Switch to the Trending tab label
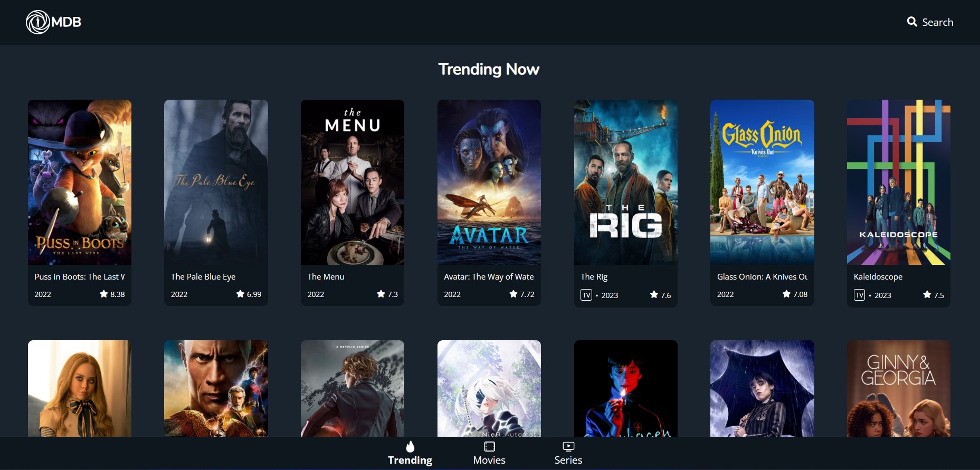 (x=410, y=460)
